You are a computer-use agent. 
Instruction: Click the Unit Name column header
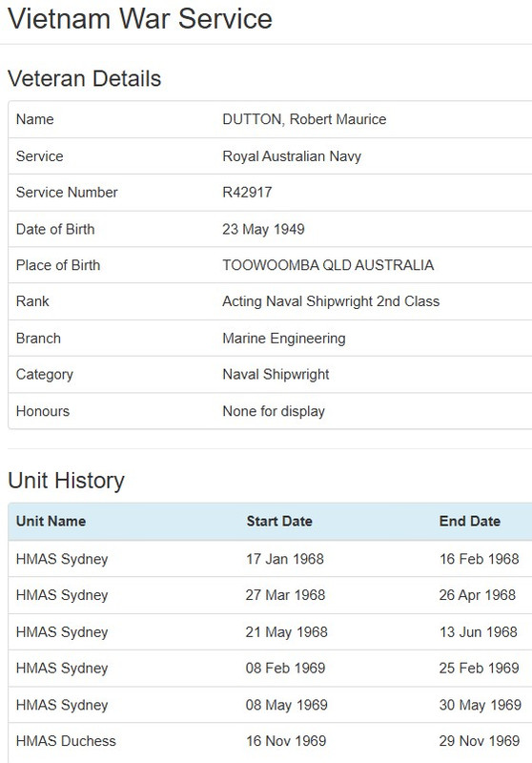click(x=51, y=521)
